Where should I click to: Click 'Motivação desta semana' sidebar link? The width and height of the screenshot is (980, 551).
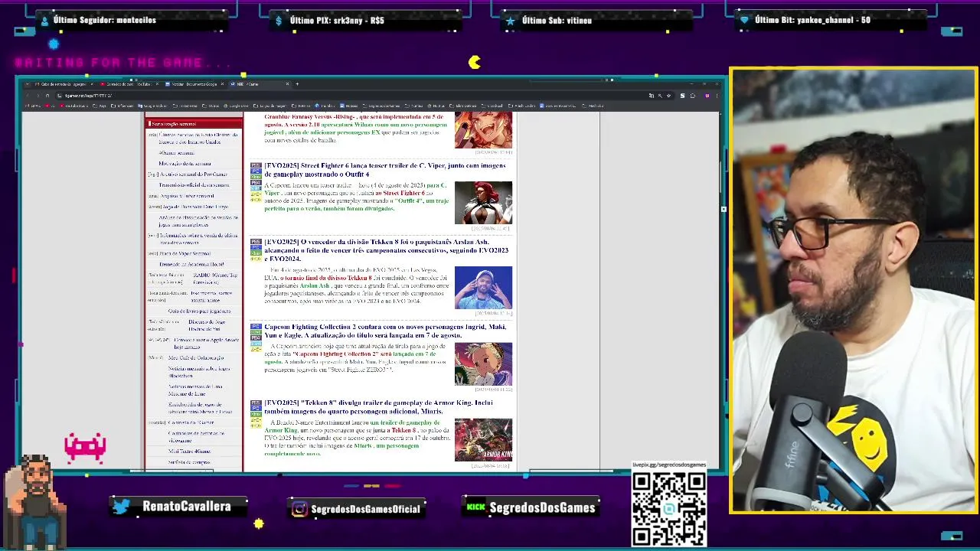(x=185, y=164)
